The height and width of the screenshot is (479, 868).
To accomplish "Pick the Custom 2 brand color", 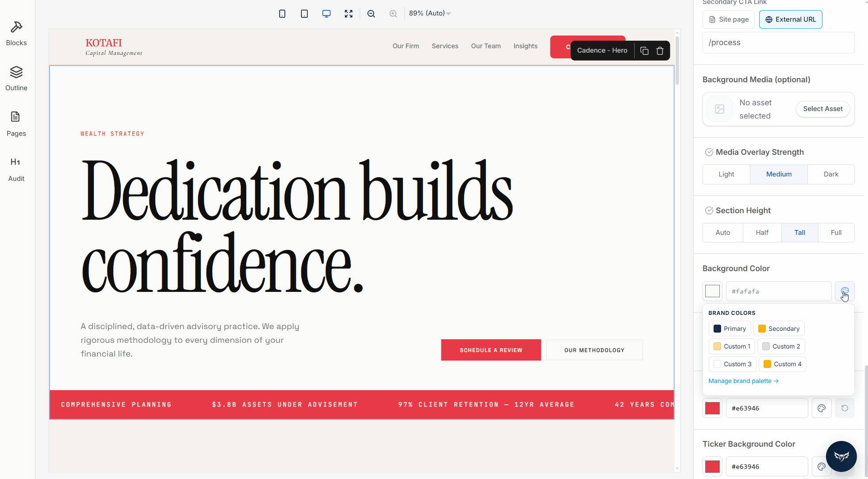I will click(x=781, y=346).
